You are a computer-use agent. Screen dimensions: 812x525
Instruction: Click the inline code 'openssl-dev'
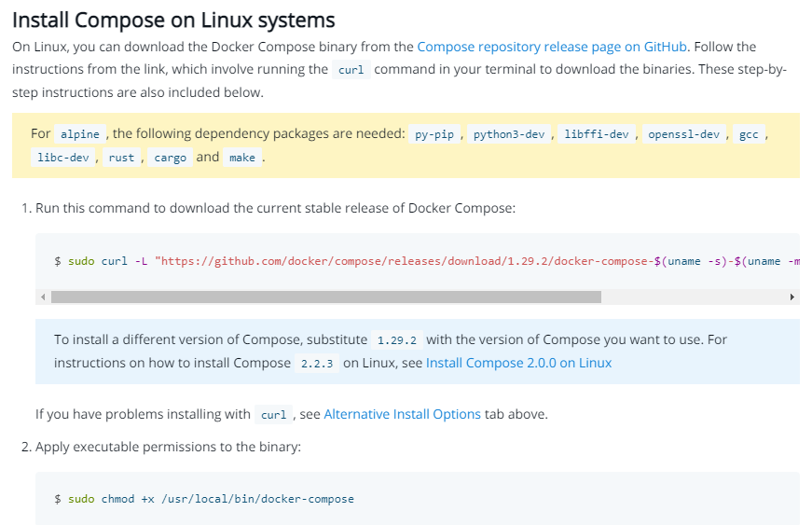click(683, 134)
